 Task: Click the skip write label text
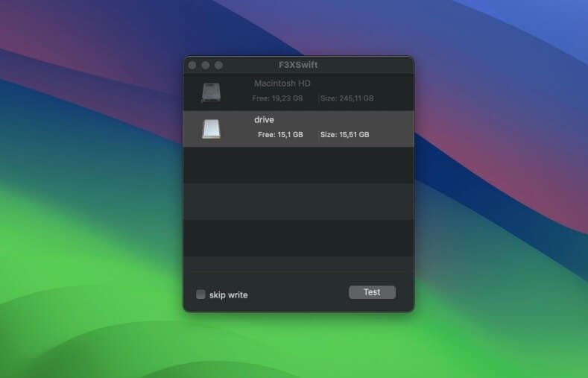[x=228, y=295]
